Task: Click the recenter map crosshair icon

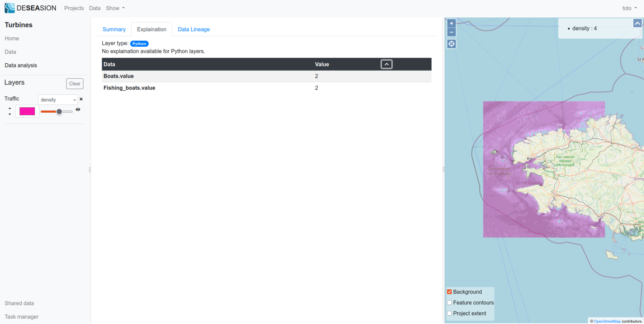Action: (x=451, y=44)
